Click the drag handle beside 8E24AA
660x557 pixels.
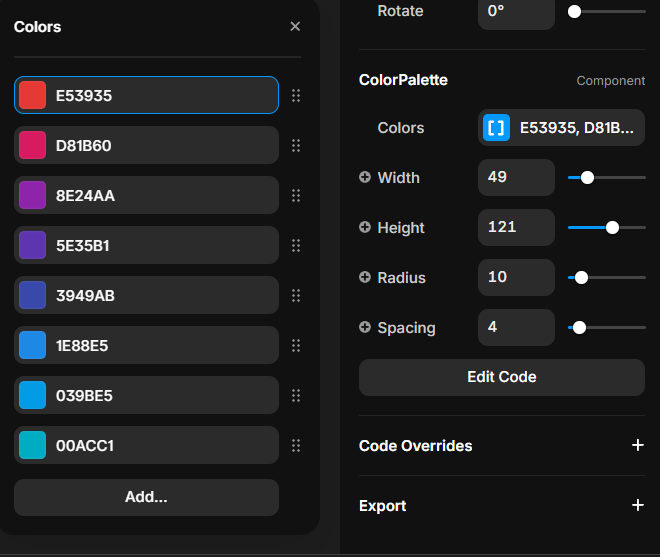coord(295,196)
